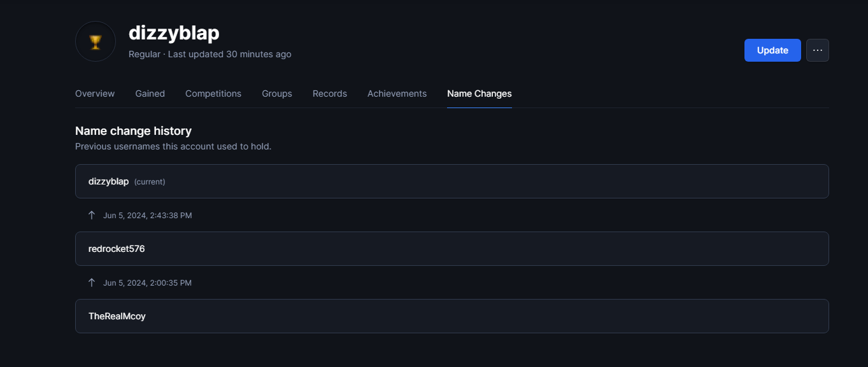This screenshot has width=868, height=367.
Task: Click the up arrow beside 2:43:38 PM
Action: point(92,216)
